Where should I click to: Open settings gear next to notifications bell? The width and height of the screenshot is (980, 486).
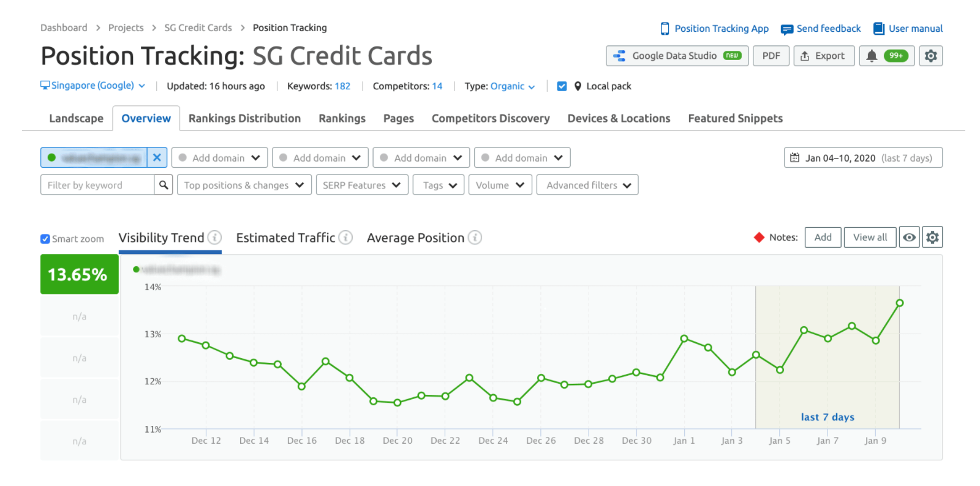tap(930, 56)
